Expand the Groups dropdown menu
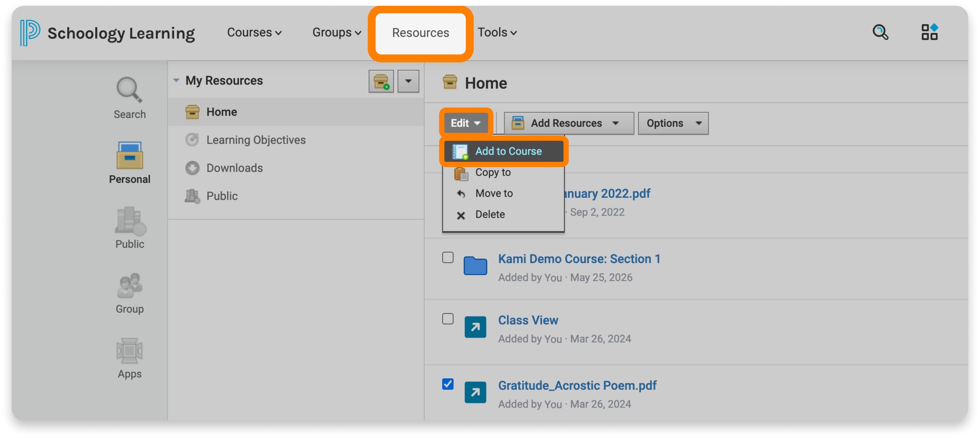This screenshot has width=980, height=438. [x=337, y=32]
